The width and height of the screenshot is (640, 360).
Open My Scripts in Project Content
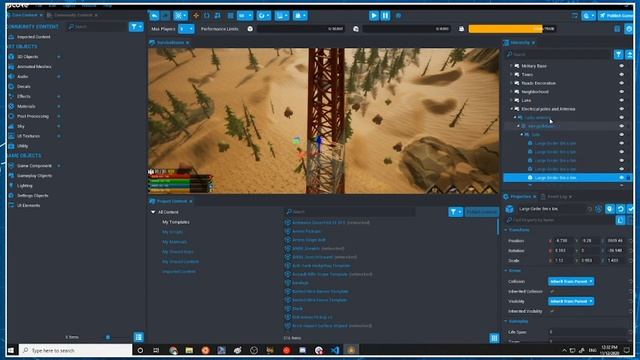[x=173, y=232]
